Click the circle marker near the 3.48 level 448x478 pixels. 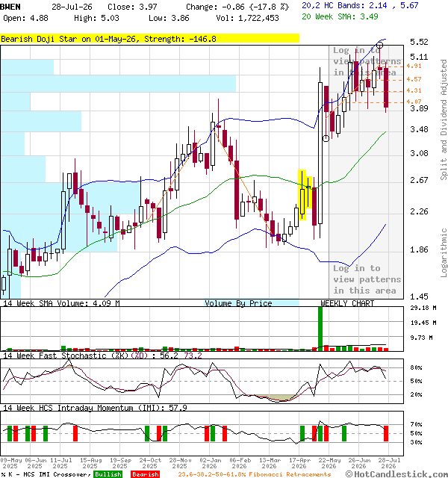(326, 139)
